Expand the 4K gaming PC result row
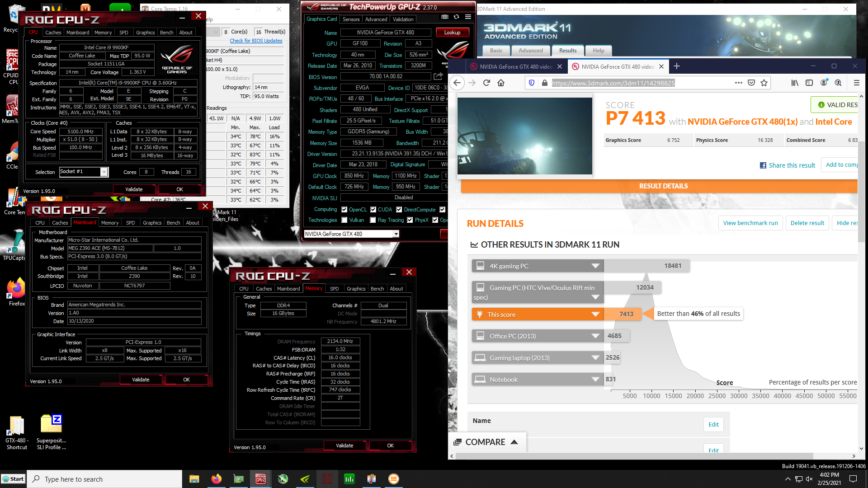Viewport: 868px width, 488px height. pyautogui.click(x=595, y=266)
